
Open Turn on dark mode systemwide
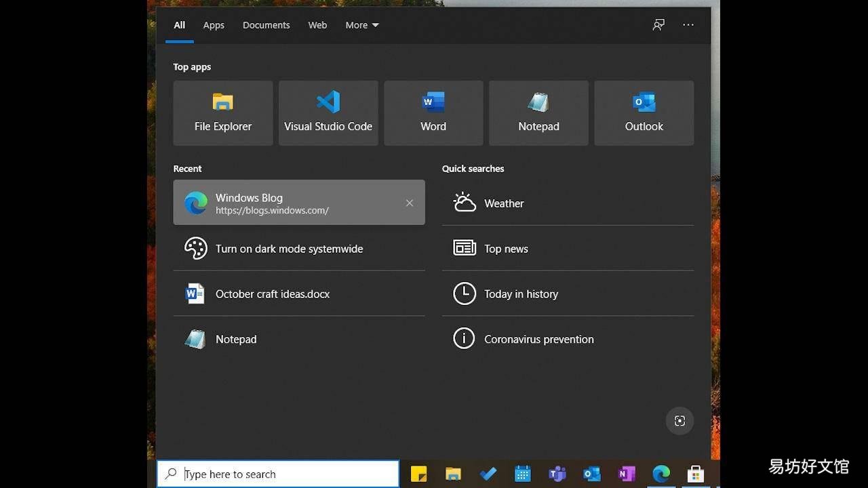pyautogui.click(x=299, y=248)
